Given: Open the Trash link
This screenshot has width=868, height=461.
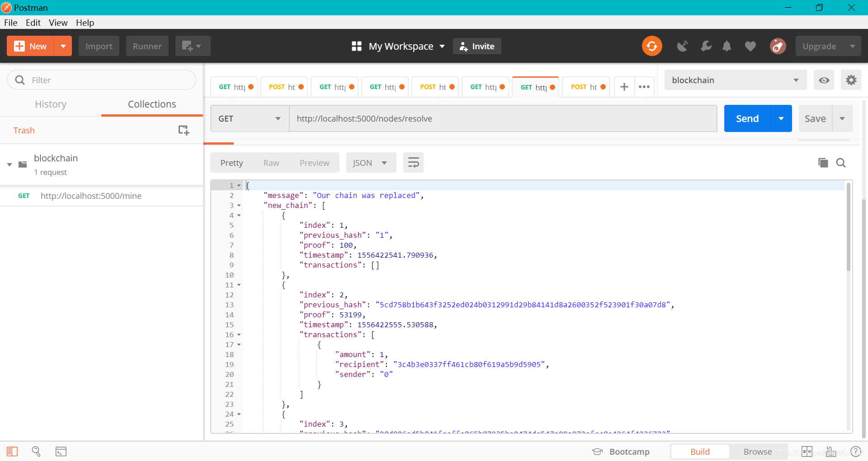Looking at the screenshot, I should point(24,130).
